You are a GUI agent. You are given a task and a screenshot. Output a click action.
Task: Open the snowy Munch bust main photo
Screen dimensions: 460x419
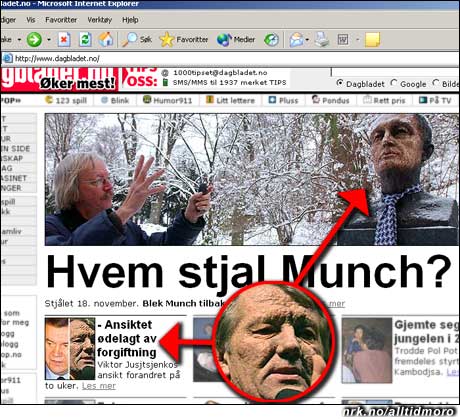coord(252,180)
